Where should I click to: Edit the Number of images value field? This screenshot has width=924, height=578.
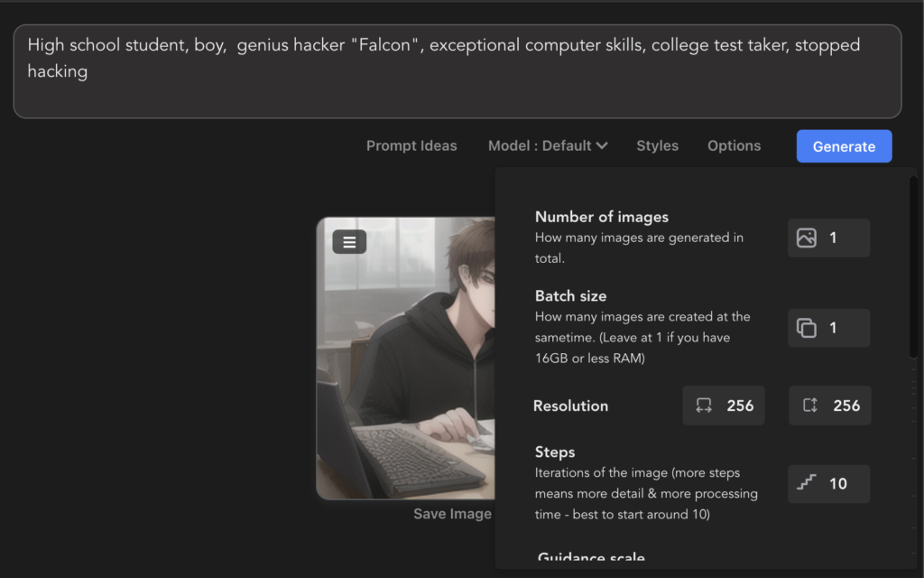(845, 238)
